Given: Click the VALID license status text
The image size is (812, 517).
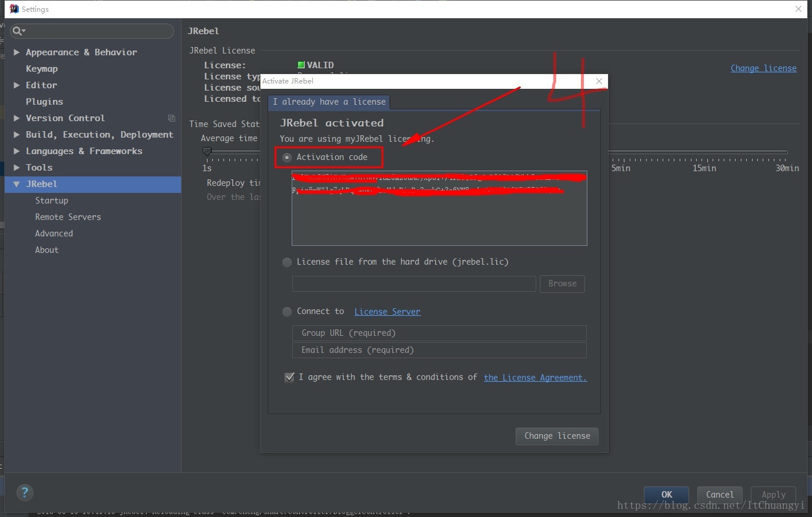Looking at the screenshot, I should pyautogui.click(x=320, y=65).
